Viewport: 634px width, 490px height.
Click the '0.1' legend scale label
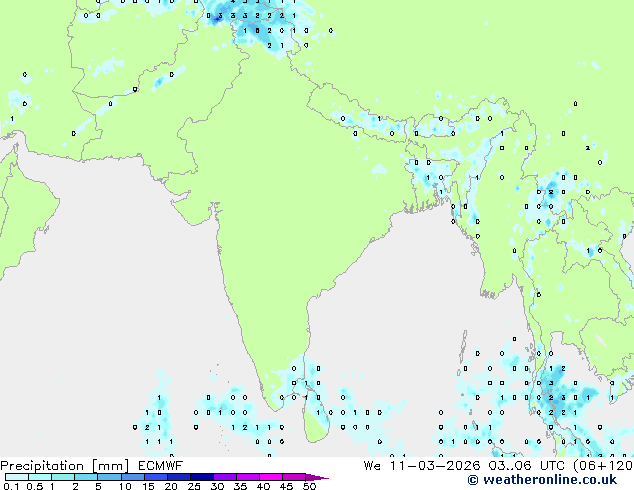coord(11,486)
